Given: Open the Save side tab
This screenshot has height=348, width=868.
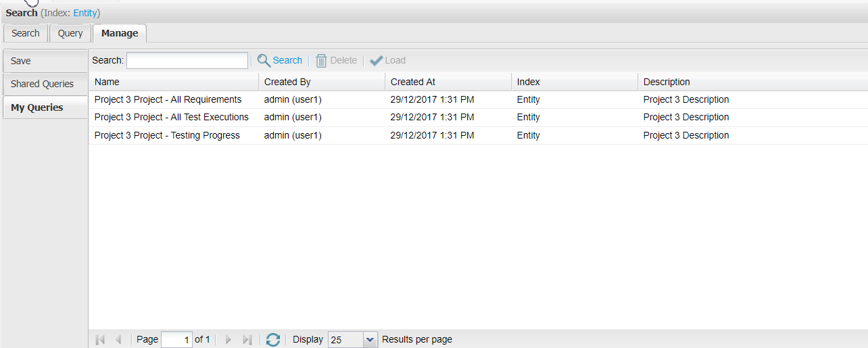Looking at the screenshot, I should pyautogui.click(x=21, y=61).
